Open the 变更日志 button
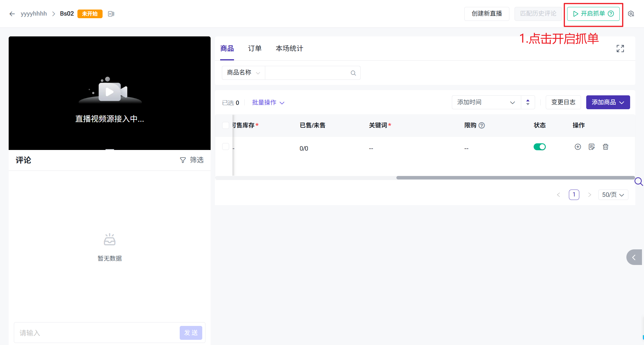The width and height of the screenshot is (644, 345). 563,102
